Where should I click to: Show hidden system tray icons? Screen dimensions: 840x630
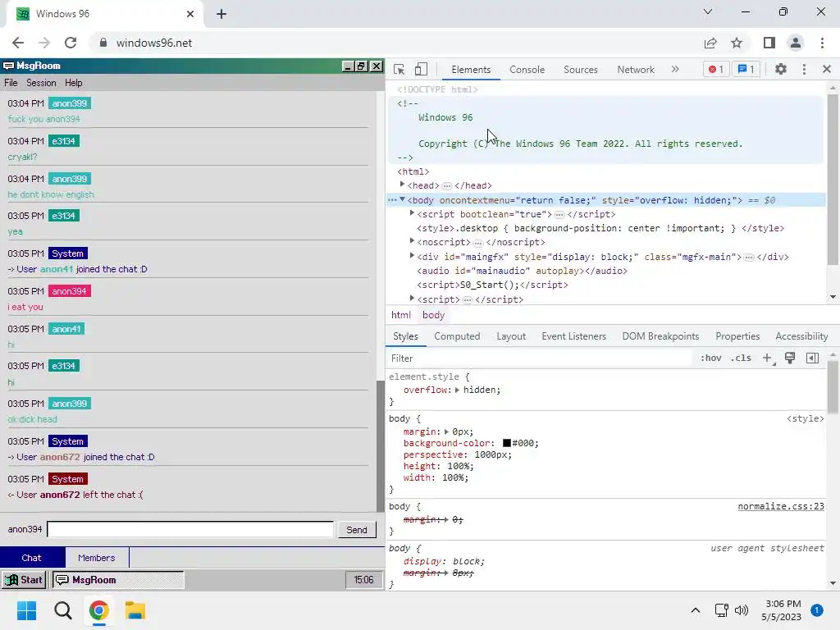coord(696,610)
